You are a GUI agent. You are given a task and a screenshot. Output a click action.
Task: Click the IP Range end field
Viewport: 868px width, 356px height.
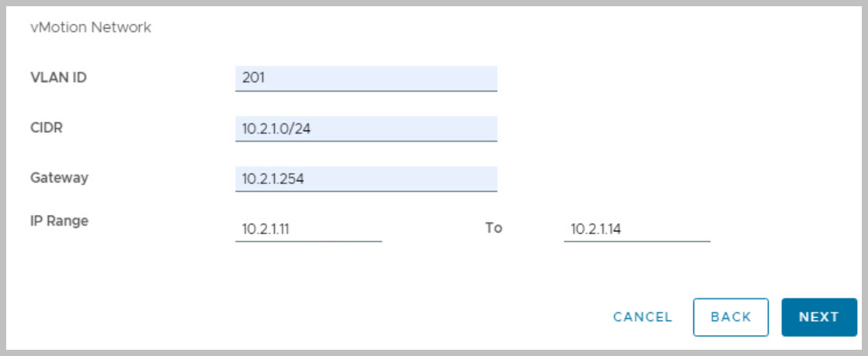637,229
